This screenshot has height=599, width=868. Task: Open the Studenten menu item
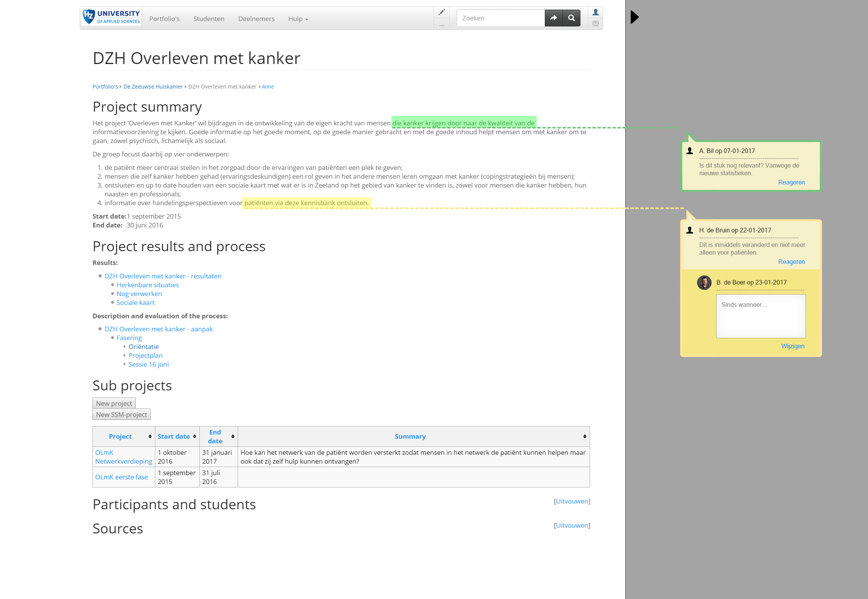[x=209, y=19]
